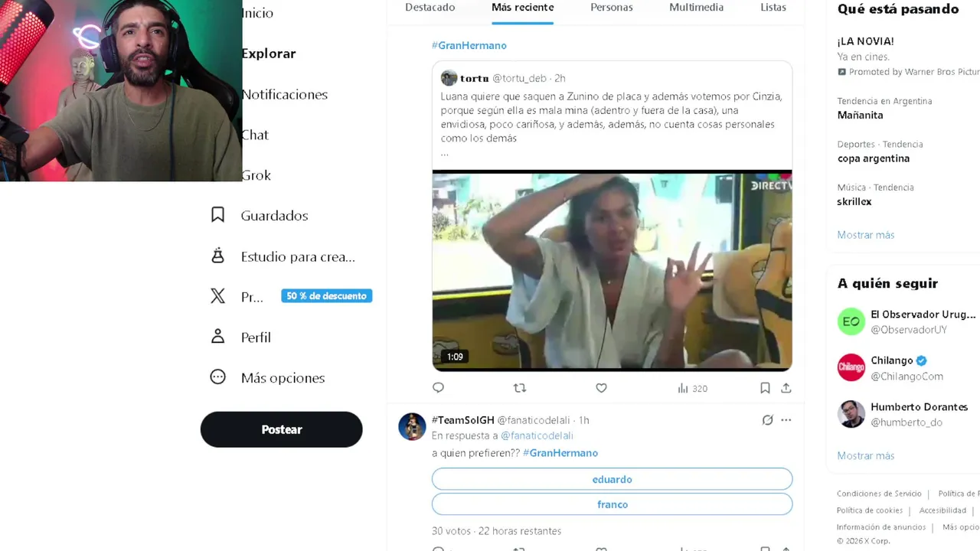Vote for franco in the poll
This screenshot has height=551, width=980.
click(612, 504)
